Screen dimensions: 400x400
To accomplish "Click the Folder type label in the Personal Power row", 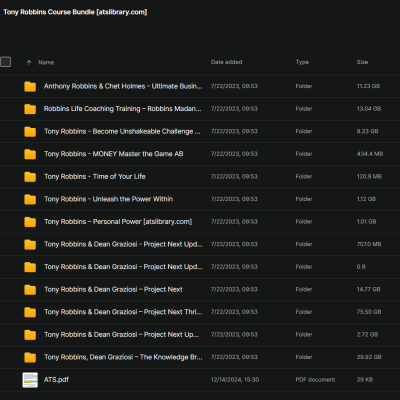I will click(x=304, y=222).
